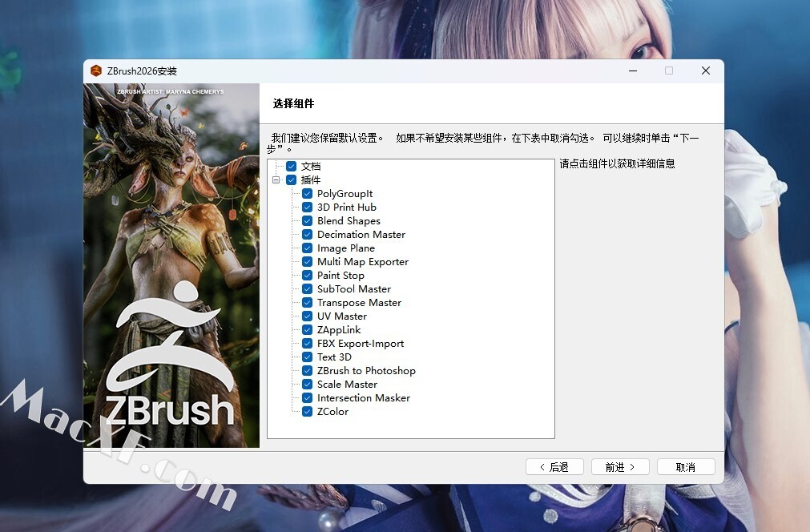
Task: Uncheck the FBX Export-Import checkbox
Action: coord(308,344)
